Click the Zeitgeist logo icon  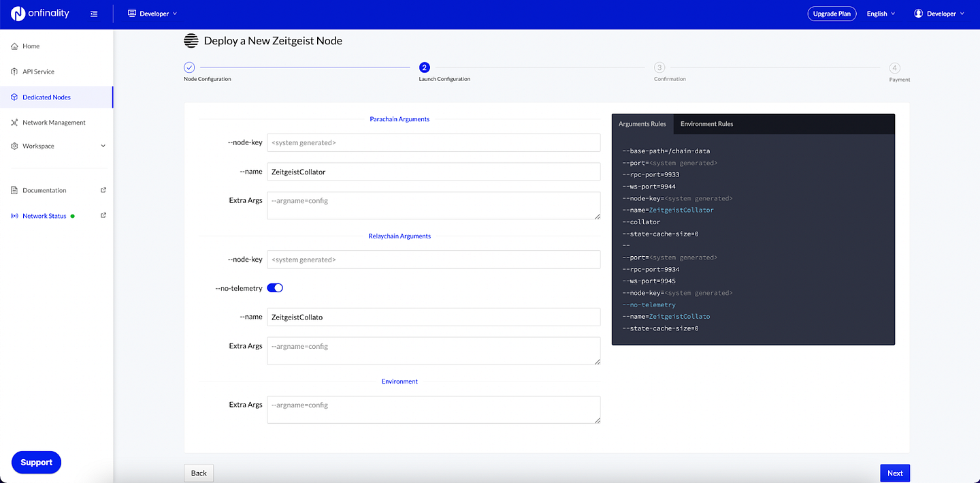tap(191, 41)
